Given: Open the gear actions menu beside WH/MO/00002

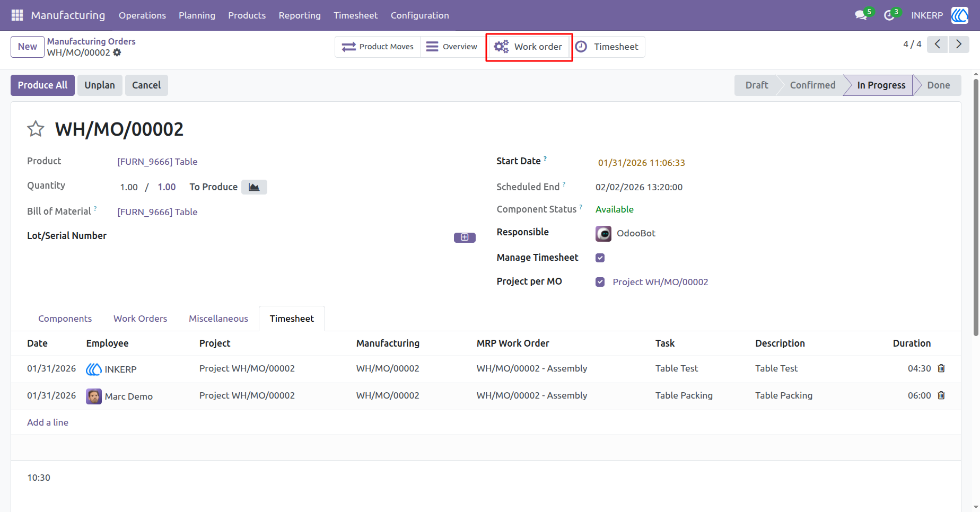Looking at the screenshot, I should click(117, 52).
